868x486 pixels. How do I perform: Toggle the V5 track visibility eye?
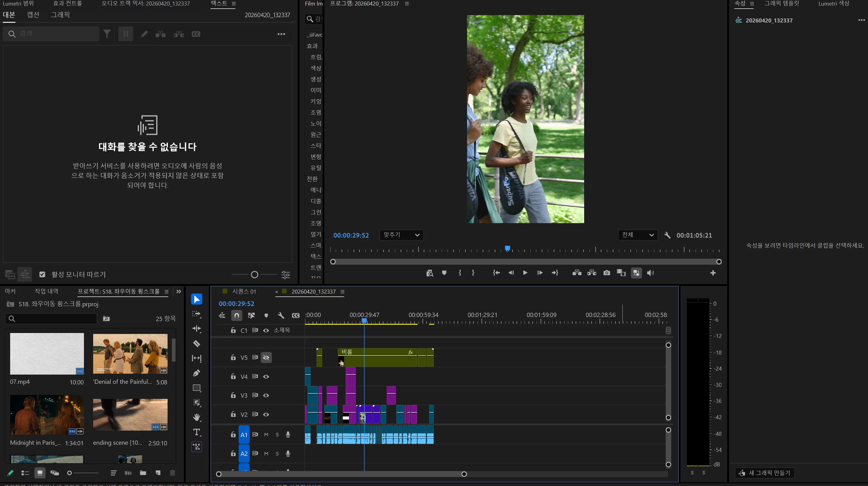coord(266,358)
